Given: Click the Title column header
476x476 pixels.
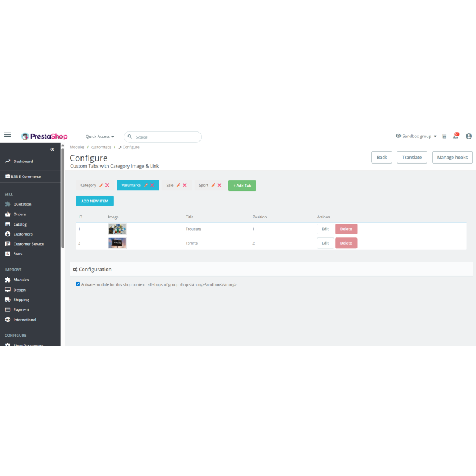Looking at the screenshot, I should click(190, 217).
